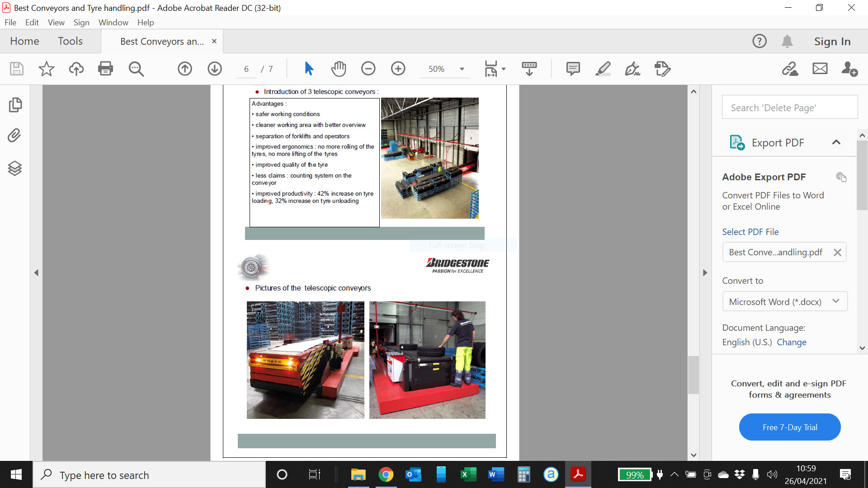Open the Page thumbnails panel

pos(14,105)
